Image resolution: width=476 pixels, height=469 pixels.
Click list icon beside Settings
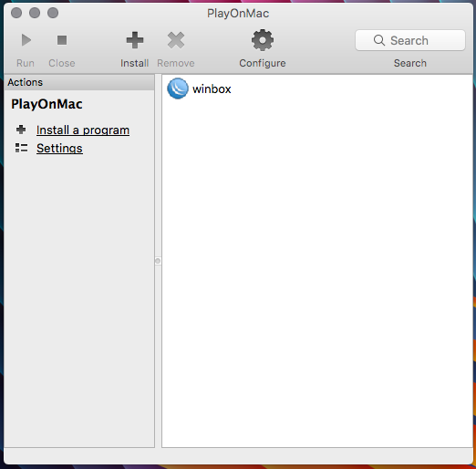(x=21, y=148)
